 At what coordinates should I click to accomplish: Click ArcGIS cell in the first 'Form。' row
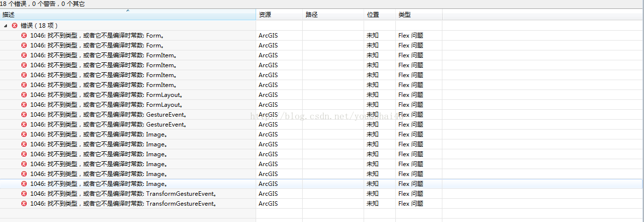(268, 35)
